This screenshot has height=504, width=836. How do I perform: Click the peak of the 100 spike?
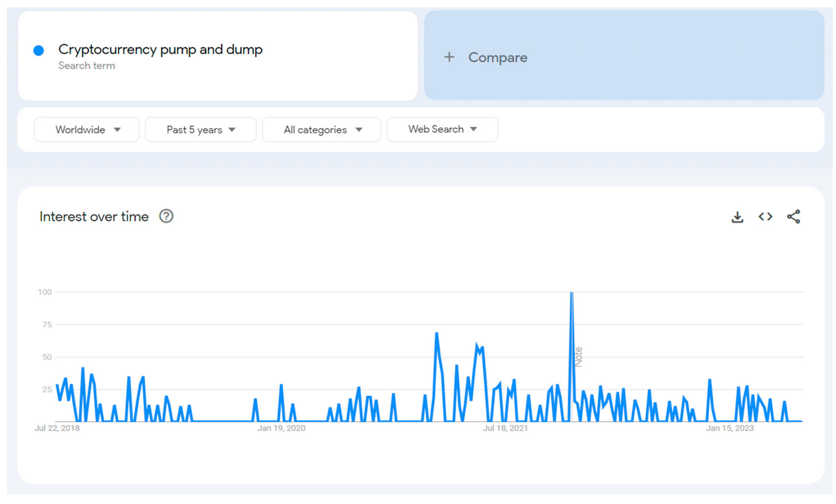point(572,293)
